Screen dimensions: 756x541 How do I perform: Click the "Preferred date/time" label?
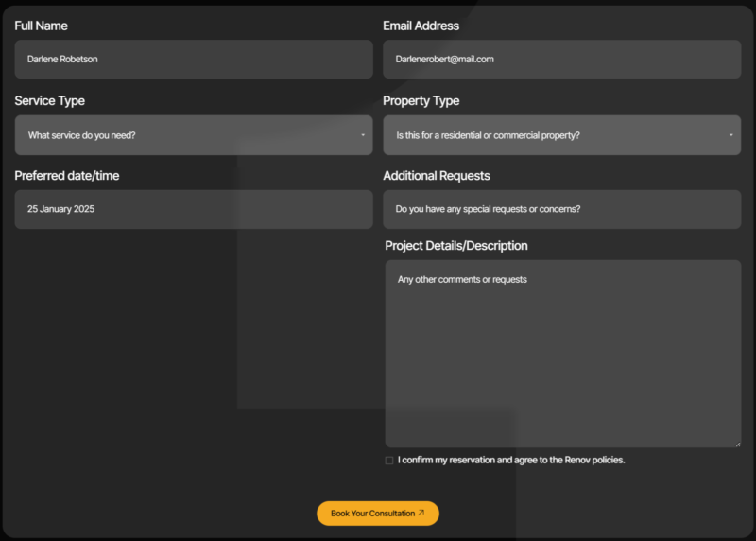[67, 175]
